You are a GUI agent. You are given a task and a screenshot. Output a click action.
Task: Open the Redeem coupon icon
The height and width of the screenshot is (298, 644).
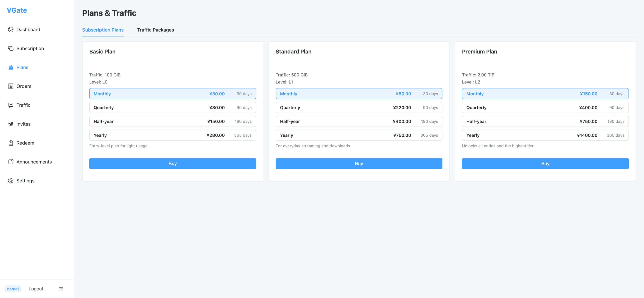(10, 143)
